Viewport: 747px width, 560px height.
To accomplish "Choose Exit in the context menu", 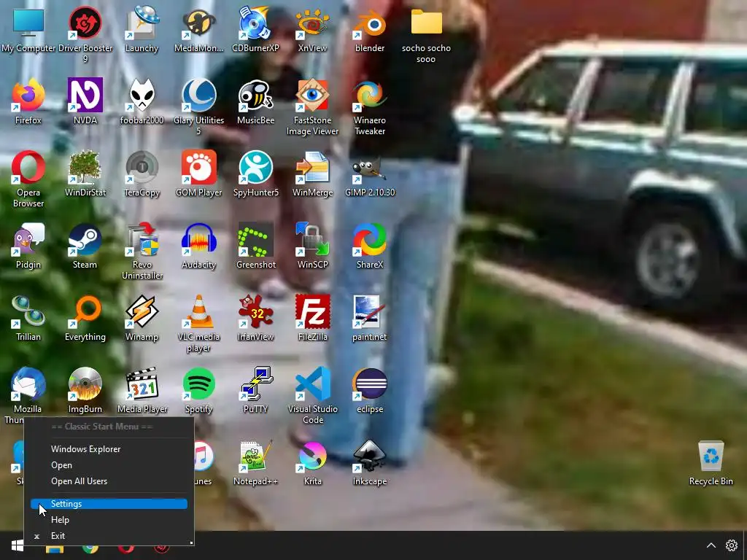I will tap(109, 536).
